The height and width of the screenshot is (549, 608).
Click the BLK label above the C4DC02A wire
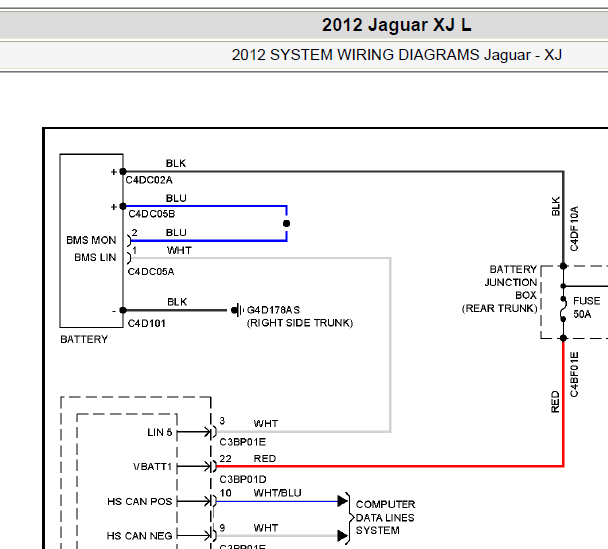[x=176, y=163]
